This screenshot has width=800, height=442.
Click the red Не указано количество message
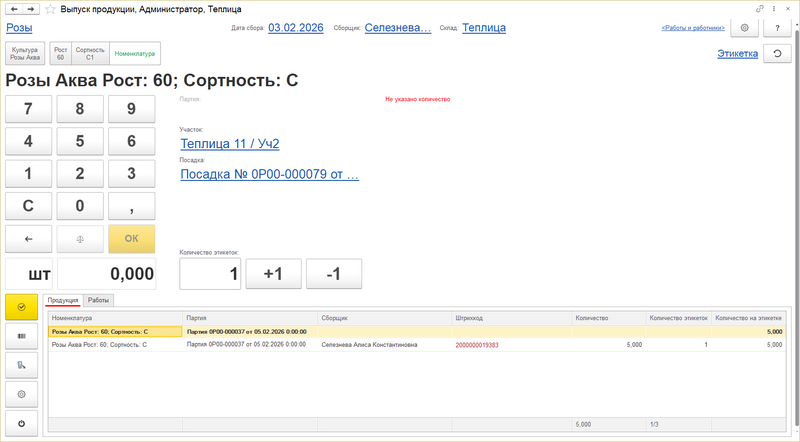(417, 100)
